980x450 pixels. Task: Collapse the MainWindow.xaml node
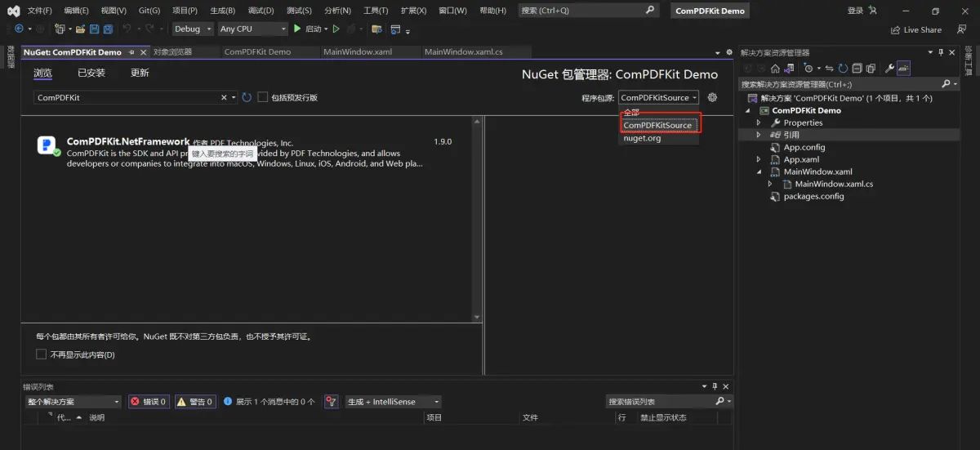759,172
